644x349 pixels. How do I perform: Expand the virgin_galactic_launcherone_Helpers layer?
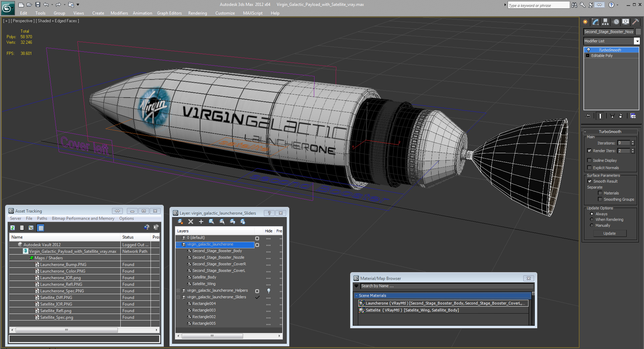[x=178, y=291]
